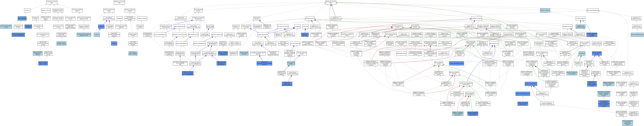The image size is (644, 126).
Task: Select 'protein phosphorylated amino acid binding' node
Action: [x=18, y=35]
